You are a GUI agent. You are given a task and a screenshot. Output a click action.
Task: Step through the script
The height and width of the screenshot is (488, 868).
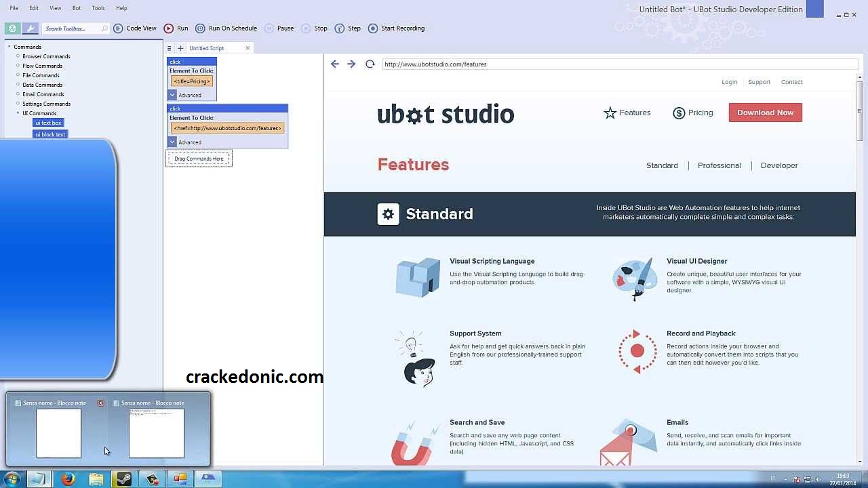click(x=348, y=28)
